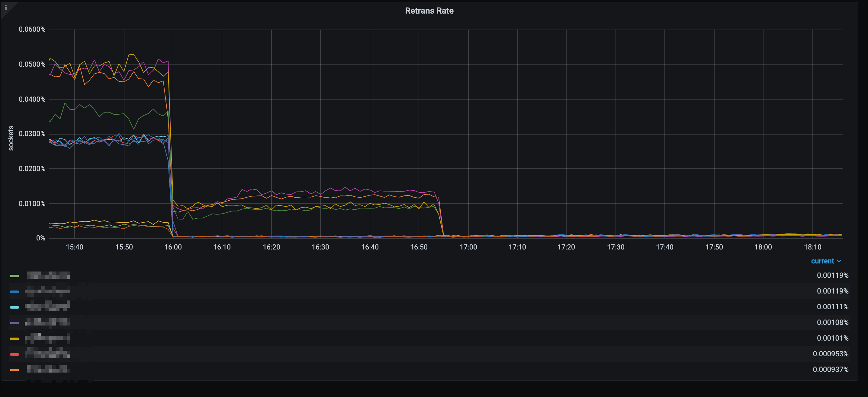
Task: Click the sockets y-axis title
Action: click(11, 138)
